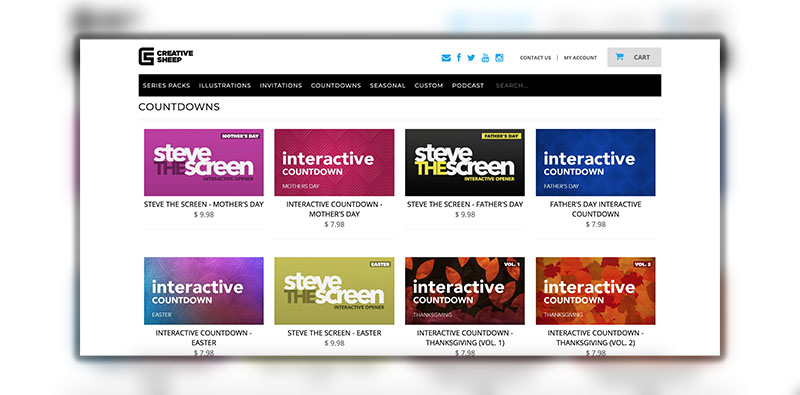Click $9.98 price under Steve the Screen Easter
800x395 pixels.
pos(334,343)
